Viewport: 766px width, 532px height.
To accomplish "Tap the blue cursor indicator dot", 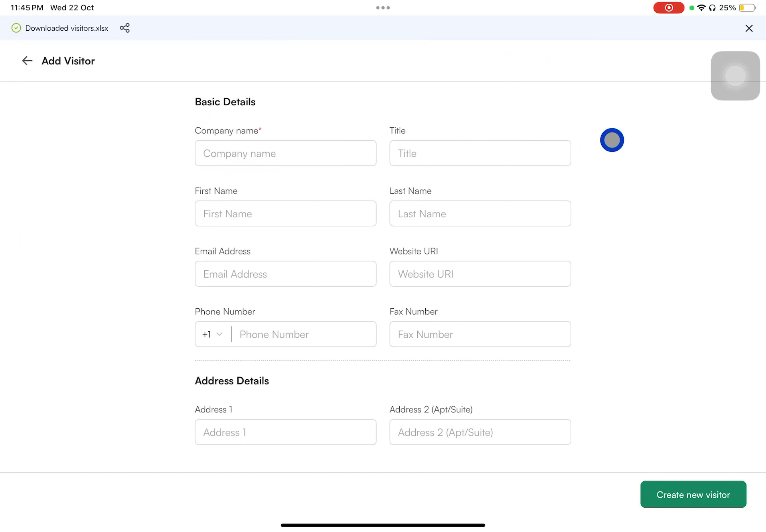I will pos(612,140).
